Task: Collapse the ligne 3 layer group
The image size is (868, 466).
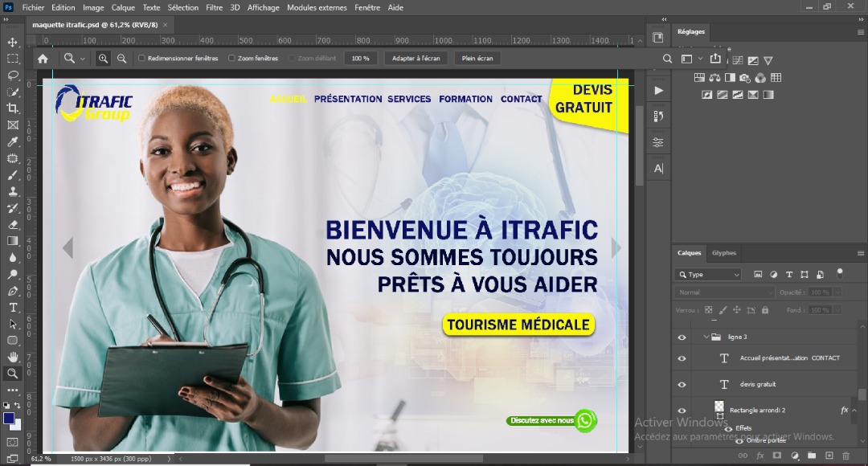Action: 706,337
